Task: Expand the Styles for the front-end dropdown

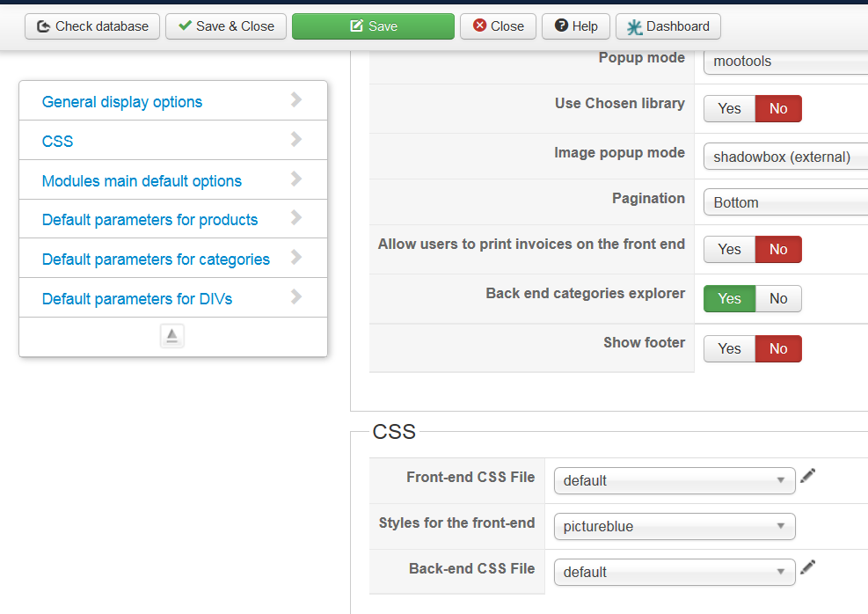Action: pyautogui.click(x=675, y=527)
